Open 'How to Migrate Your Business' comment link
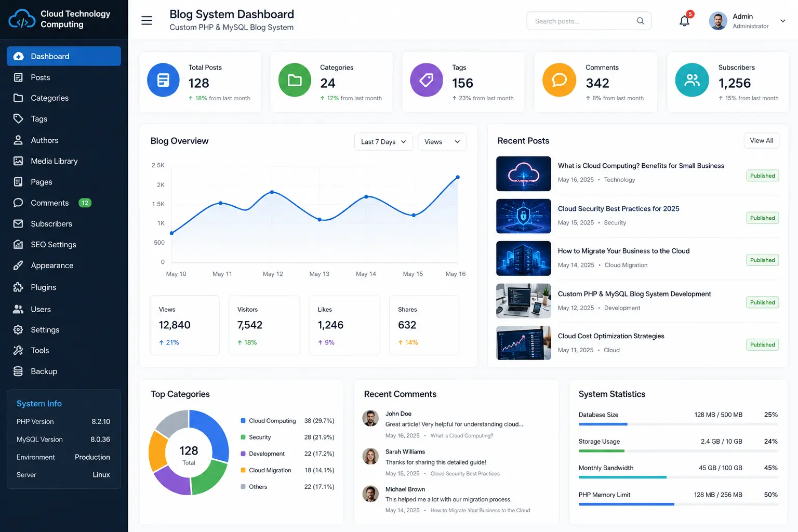This screenshot has height=532, width=798. click(x=480, y=511)
